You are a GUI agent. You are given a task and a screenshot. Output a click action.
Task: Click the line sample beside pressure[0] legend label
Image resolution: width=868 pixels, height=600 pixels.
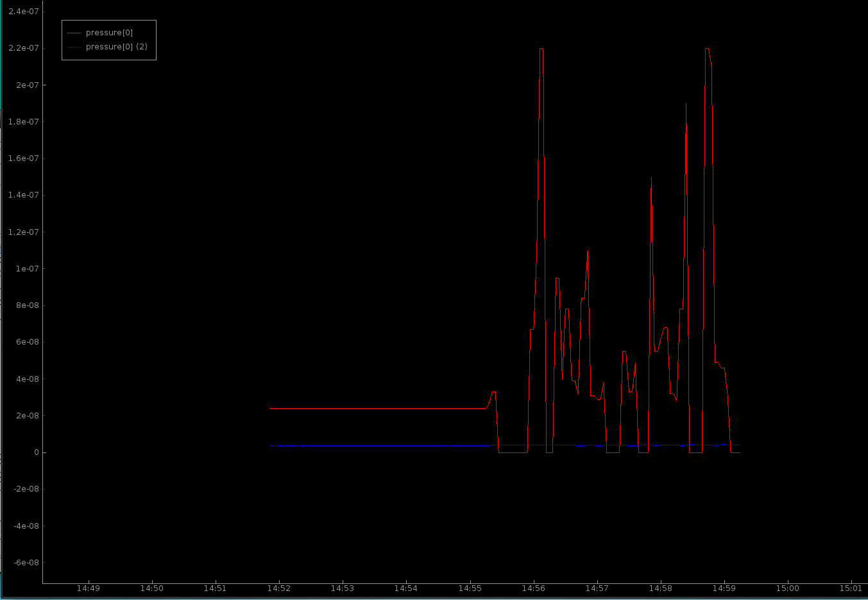[x=74, y=33]
